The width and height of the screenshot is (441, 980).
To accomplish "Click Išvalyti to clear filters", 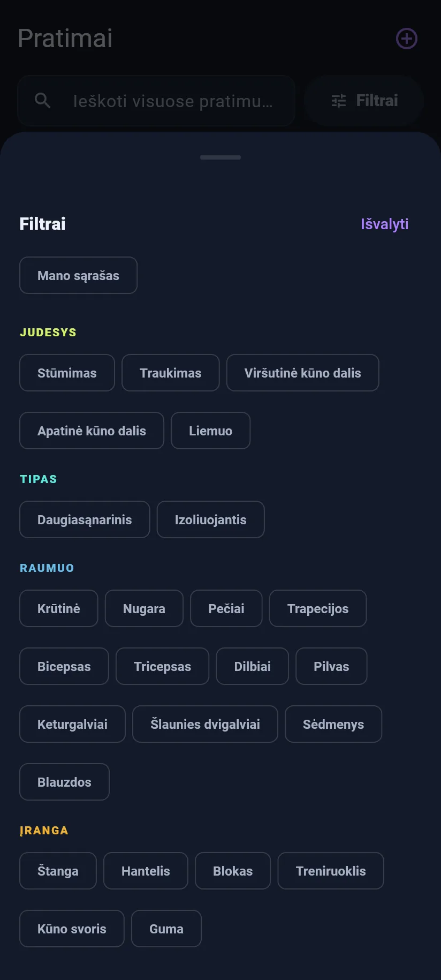I will [384, 224].
